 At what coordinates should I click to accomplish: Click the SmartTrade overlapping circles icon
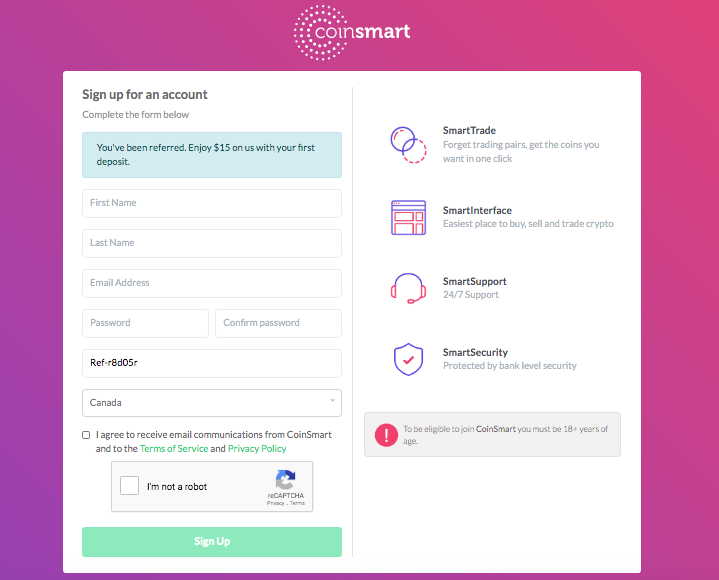coord(408,145)
